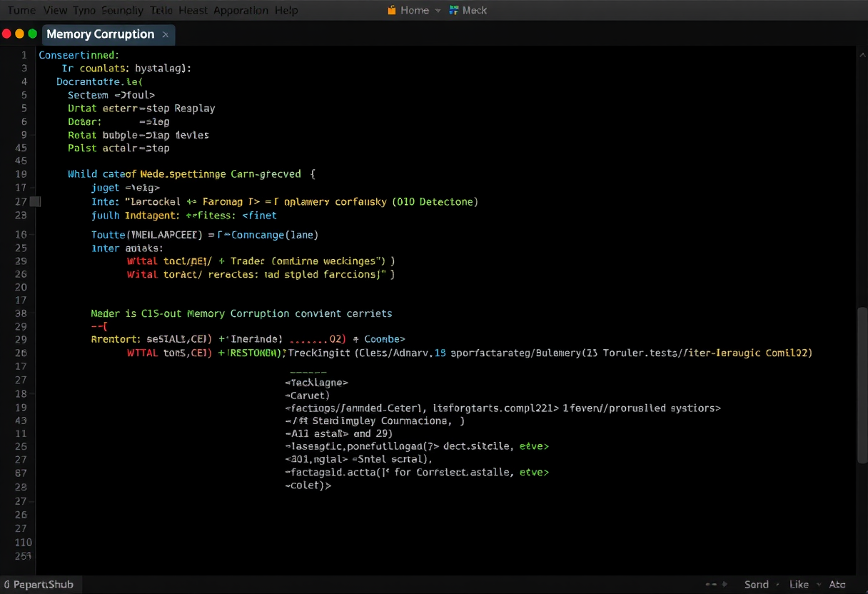Click the comment 'Neder is C1S-out Memory Corruption'

191,313
